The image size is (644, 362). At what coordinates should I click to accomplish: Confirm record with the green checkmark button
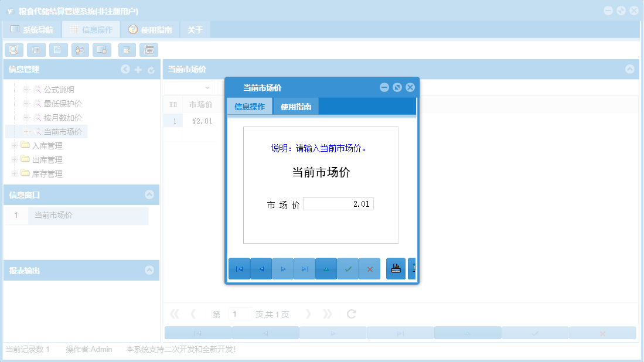[x=347, y=268]
